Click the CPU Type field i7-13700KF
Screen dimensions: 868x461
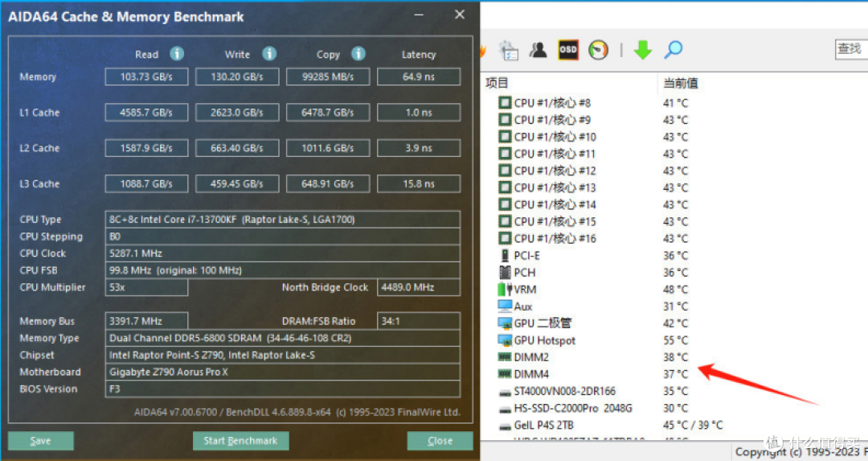[282, 220]
